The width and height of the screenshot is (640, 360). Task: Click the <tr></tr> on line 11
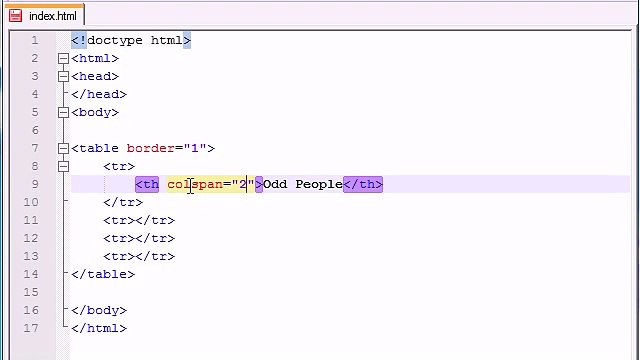coord(139,220)
